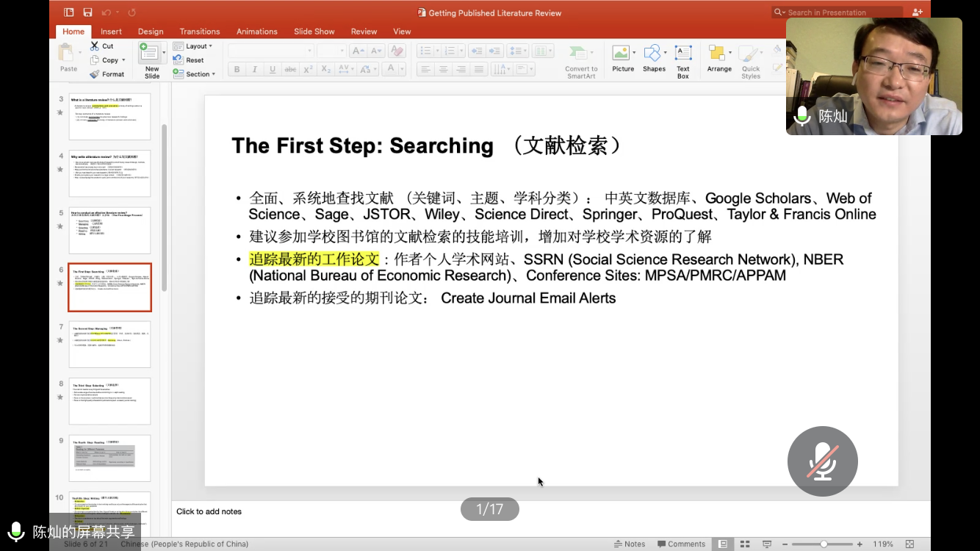
Task: Click the fit slide to window icon
Action: tap(909, 544)
